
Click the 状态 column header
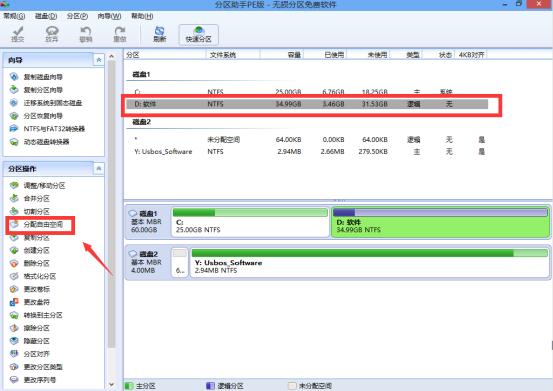(x=439, y=55)
